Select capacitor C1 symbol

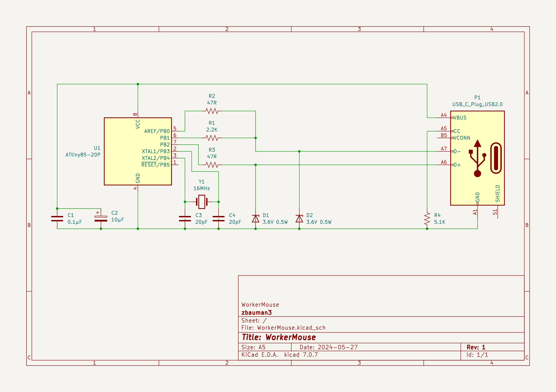(x=57, y=218)
